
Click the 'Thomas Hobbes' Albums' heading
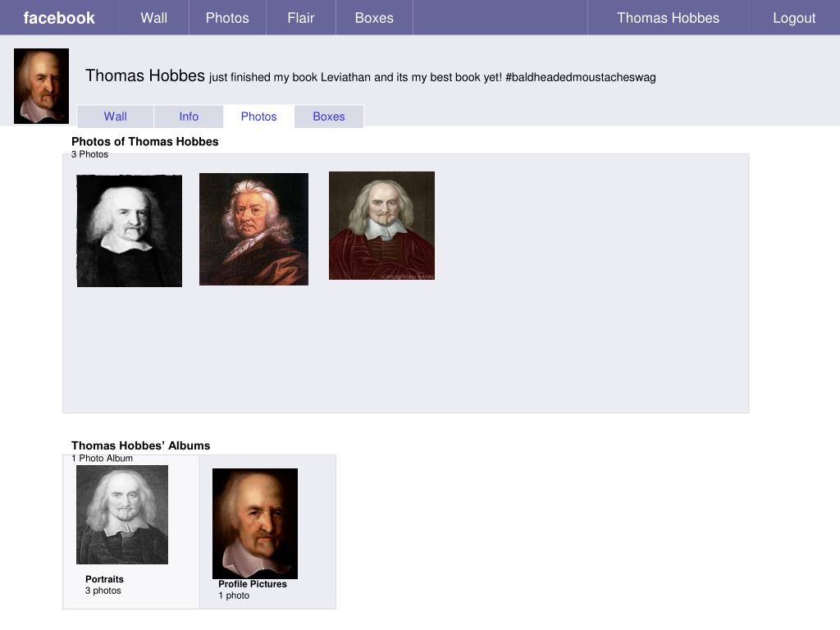[x=140, y=445]
